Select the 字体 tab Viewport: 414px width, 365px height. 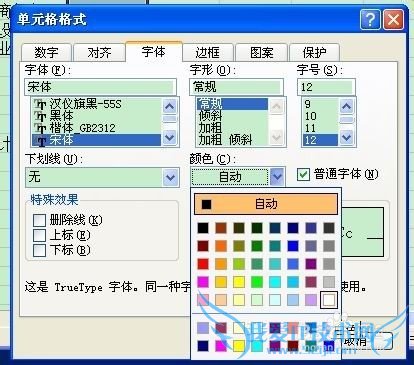[x=154, y=52]
